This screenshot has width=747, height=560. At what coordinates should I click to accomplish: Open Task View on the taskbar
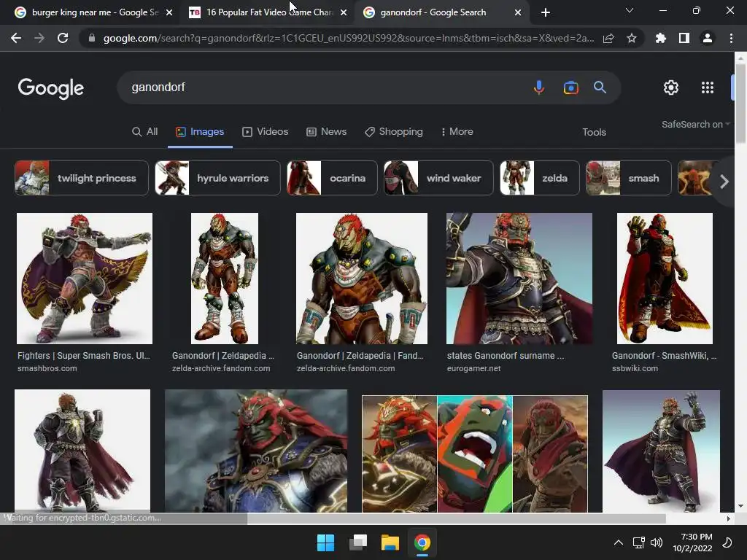click(x=357, y=542)
